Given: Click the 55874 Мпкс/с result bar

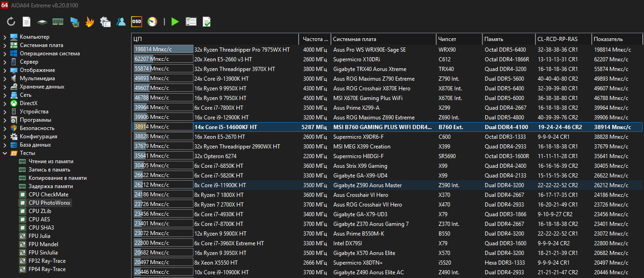Looking at the screenshot, I should pyautogui.click(x=163, y=69).
